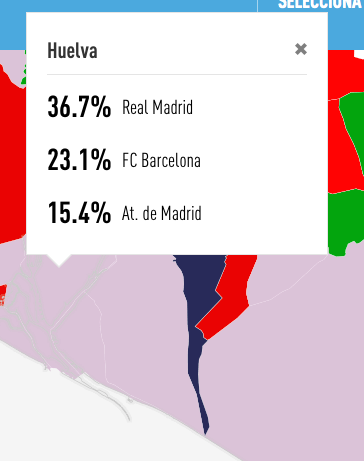Select the Real Madrid label
This screenshot has height=461, width=364.
157,107
